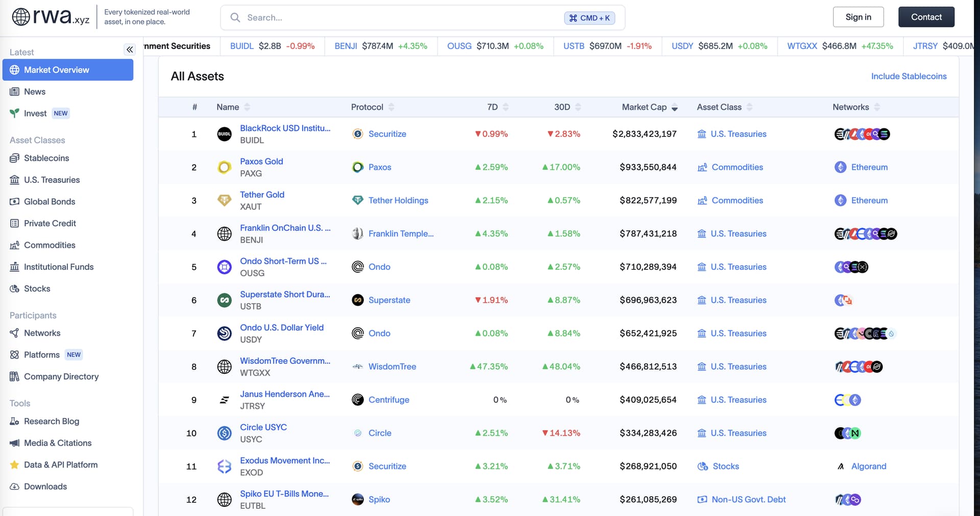Click the Tether Holdings protocol icon
Image resolution: width=980 pixels, height=516 pixels.
[358, 200]
